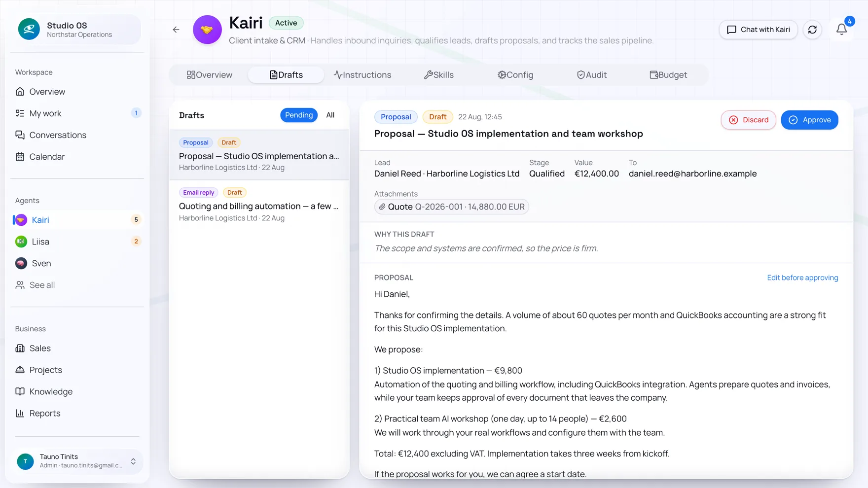Filter drafts by Pending
868x488 pixels.
click(x=299, y=115)
